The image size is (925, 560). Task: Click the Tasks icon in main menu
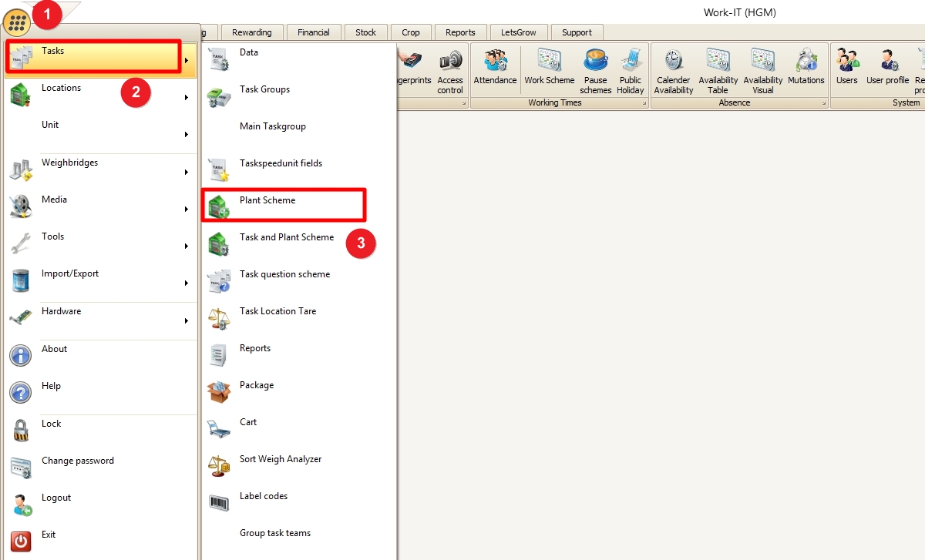tap(21, 59)
